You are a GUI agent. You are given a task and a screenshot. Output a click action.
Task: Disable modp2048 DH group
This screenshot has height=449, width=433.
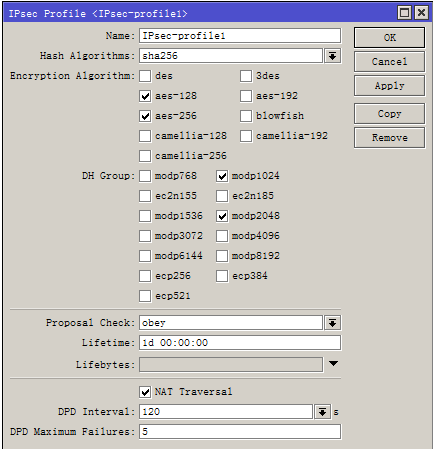point(222,216)
